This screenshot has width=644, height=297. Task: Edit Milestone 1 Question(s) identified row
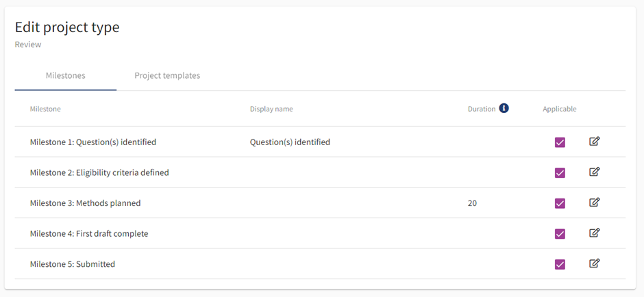(595, 142)
